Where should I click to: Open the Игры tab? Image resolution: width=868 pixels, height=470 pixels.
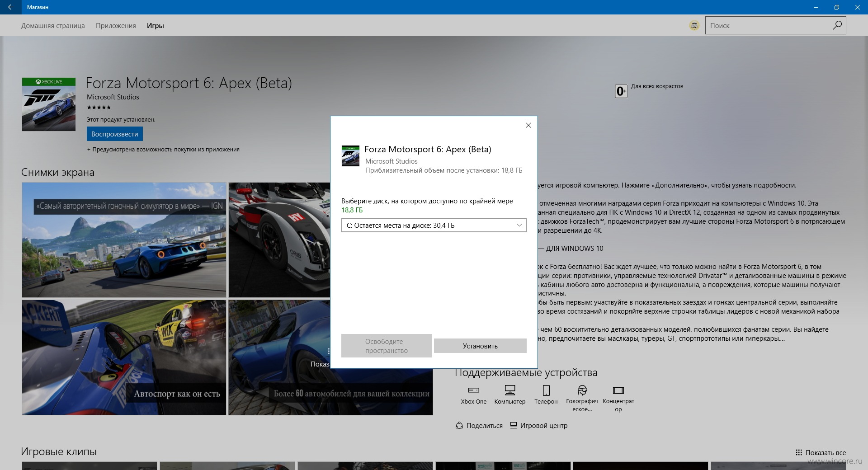pos(155,26)
